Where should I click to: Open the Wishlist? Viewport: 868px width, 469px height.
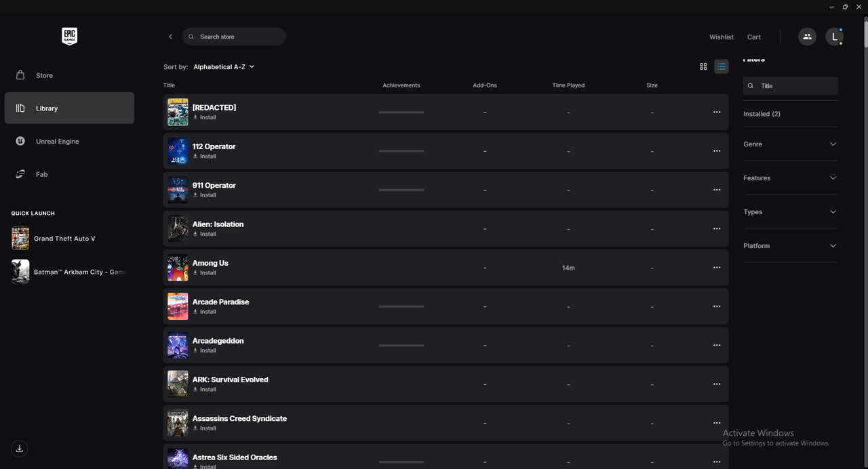tap(722, 37)
